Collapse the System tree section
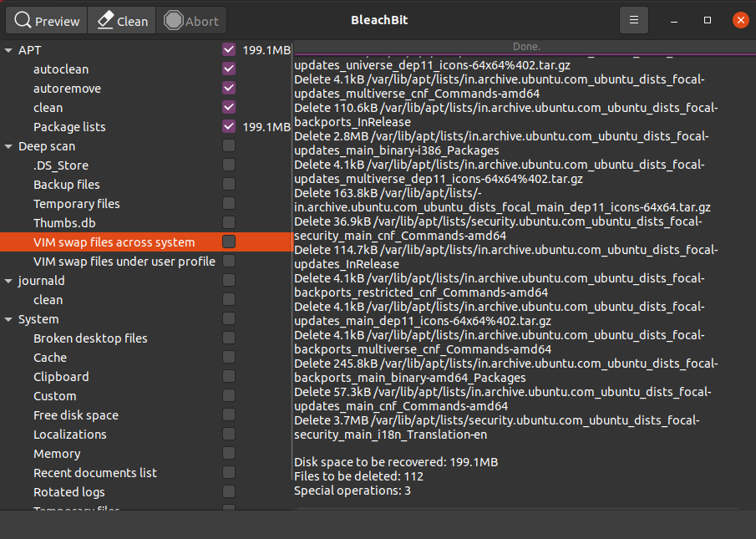Screen dimensions: 756x539 click(9, 319)
